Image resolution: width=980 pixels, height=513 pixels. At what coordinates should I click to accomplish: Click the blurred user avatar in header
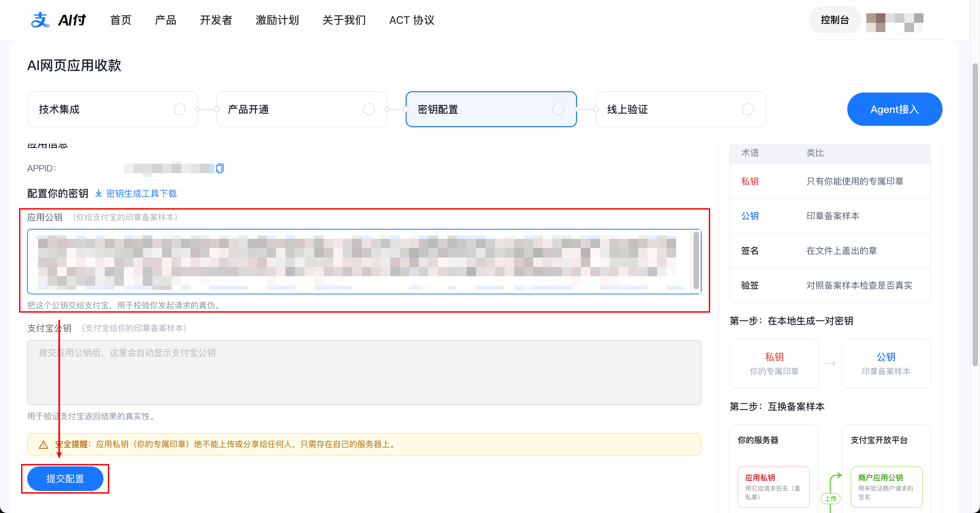click(x=894, y=22)
